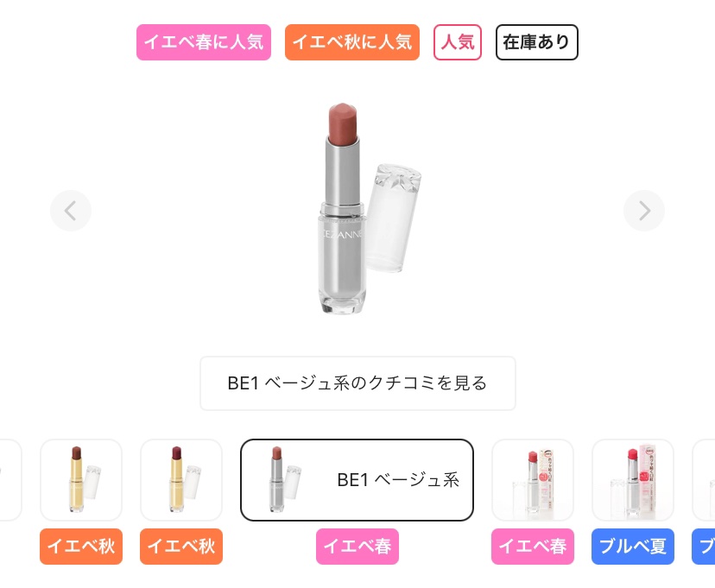
Task: Click the orange イエベ秋に人気 tag
Action: [352, 42]
